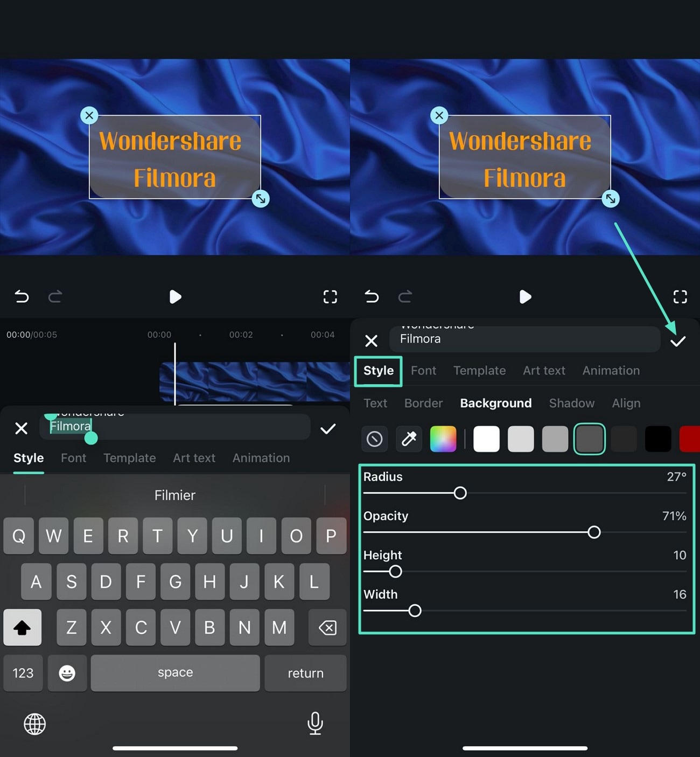Close text editor with X, right screen

(x=372, y=341)
